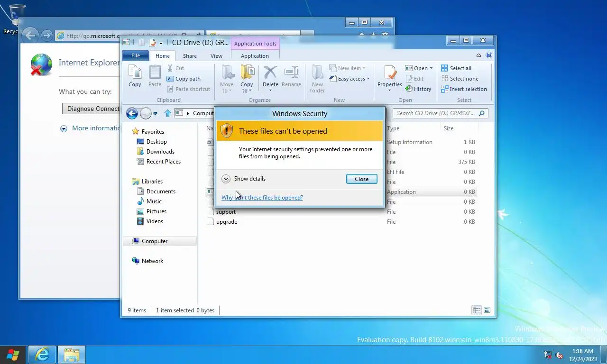This screenshot has width=607, height=364.
Task: Click the Rename icon
Action: (291, 76)
